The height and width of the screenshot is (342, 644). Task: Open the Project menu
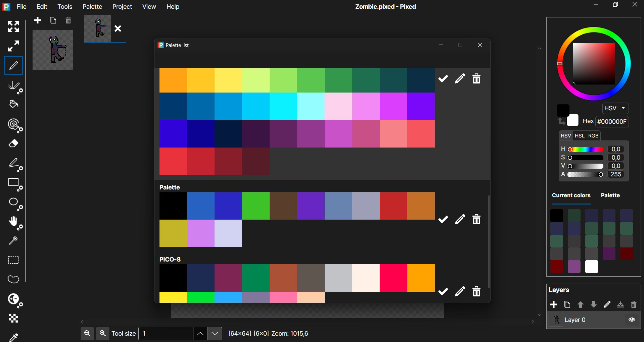[x=122, y=7]
